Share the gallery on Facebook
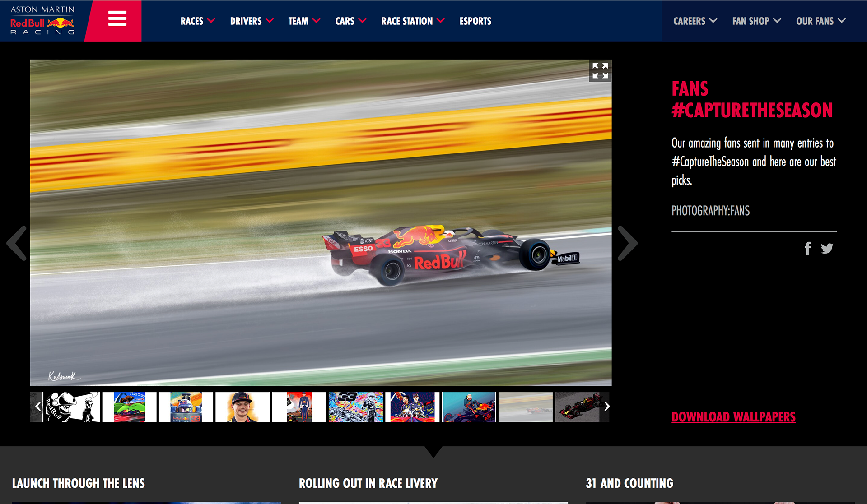Image resolution: width=867 pixels, height=504 pixels. (x=808, y=248)
